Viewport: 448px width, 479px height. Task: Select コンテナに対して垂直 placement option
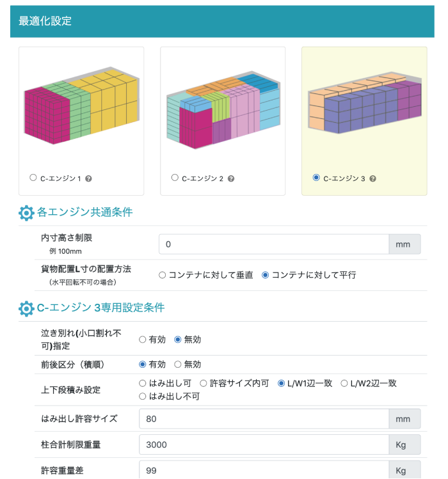tap(163, 275)
